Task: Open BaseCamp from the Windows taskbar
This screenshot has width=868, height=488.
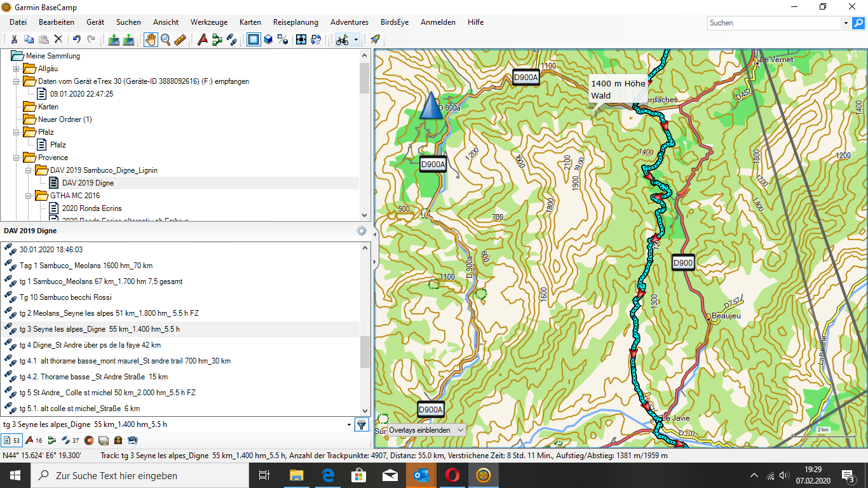Action: [x=484, y=475]
